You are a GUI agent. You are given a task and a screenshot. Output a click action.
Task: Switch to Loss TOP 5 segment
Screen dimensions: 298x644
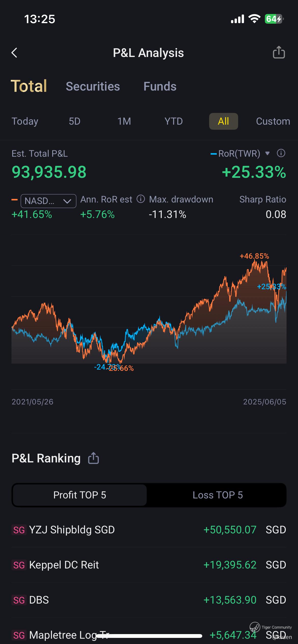(x=218, y=495)
